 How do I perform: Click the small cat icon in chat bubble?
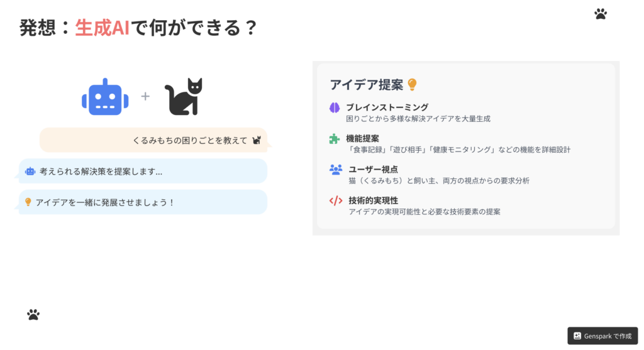[257, 140]
